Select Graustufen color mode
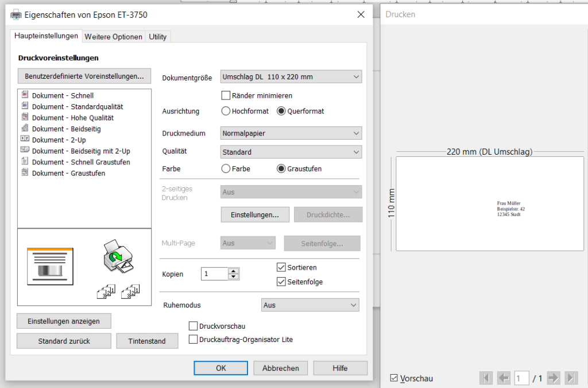Image resolution: width=588 pixels, height=388 pixels. [x=281, y=169]
